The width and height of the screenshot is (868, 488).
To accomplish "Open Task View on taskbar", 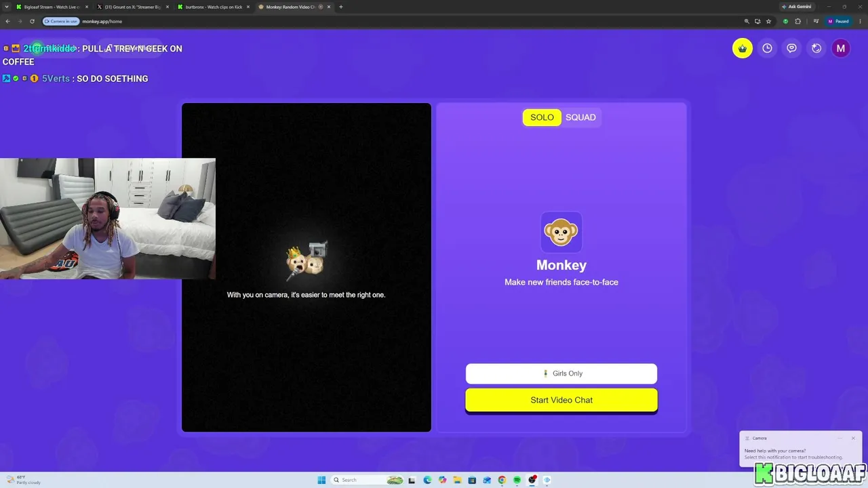I will 412,480.
